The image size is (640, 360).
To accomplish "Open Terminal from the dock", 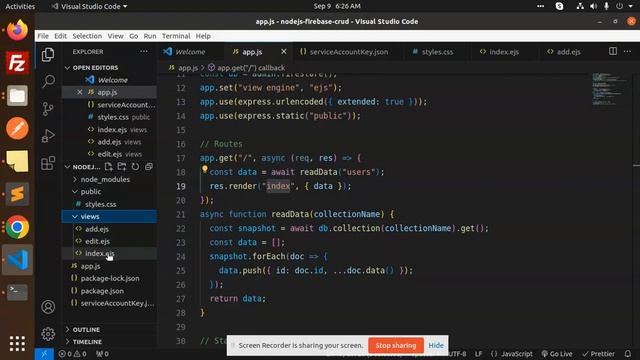I will (x=17, y=292).
